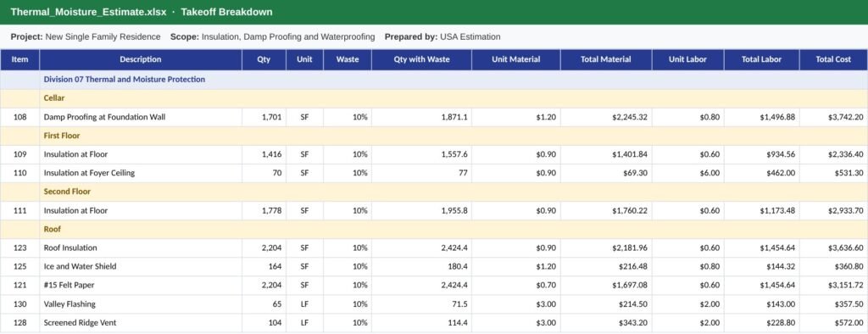Click total material $69.30 cell
This screenshot has height=334, width=868.
606,173
